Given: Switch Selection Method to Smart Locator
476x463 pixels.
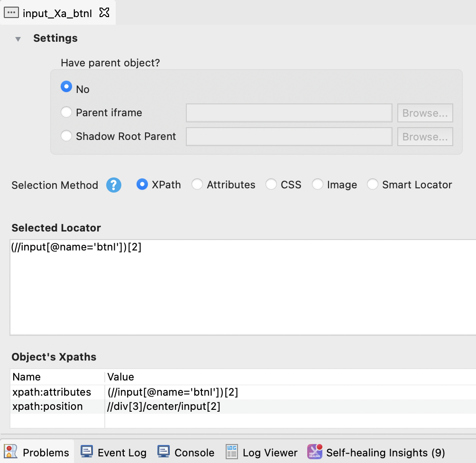Looking at the screenshot, I should point(373,185).
